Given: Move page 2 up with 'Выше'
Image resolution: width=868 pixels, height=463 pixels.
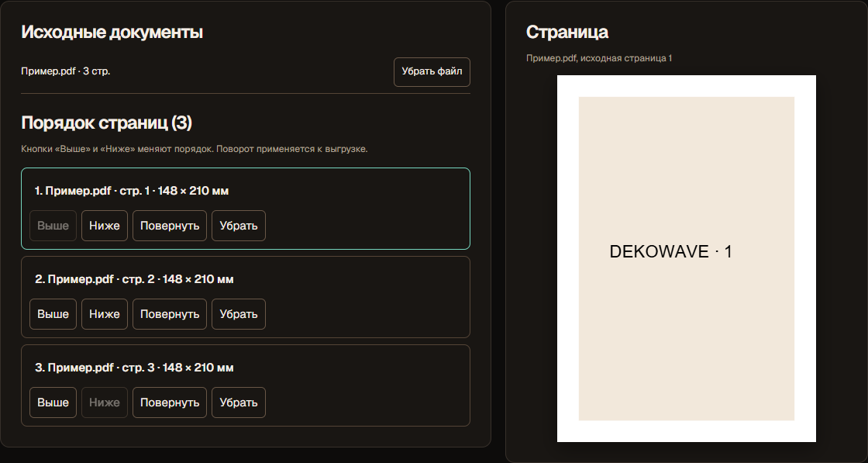Looking at the screenshot, I should pyautogui.click(x=53, y=314).
